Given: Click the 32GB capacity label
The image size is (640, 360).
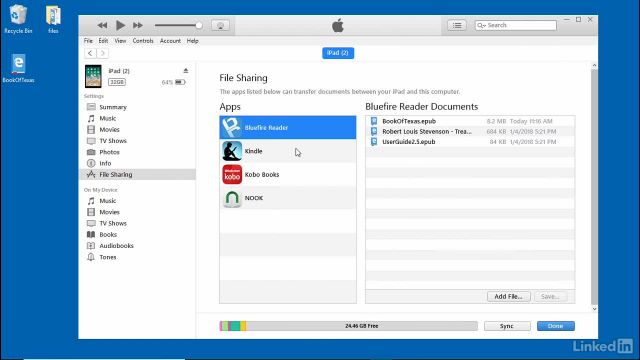Looking at the screenshot, I should point(117,82).
